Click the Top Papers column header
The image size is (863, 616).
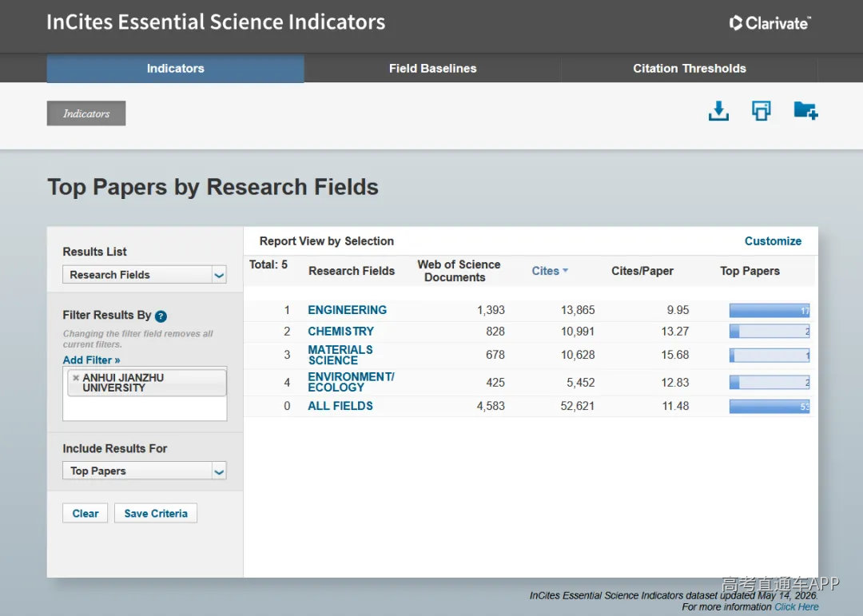click(x=750, y=271)
